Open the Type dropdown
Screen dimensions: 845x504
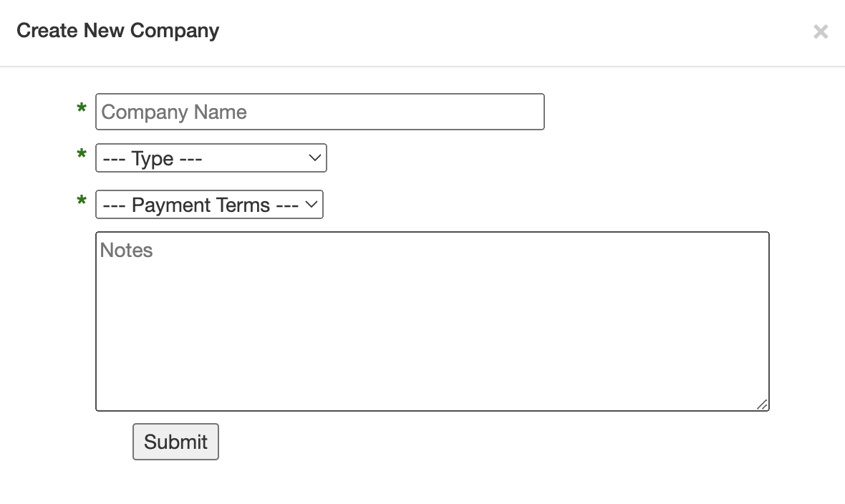[x=211, y=158]
